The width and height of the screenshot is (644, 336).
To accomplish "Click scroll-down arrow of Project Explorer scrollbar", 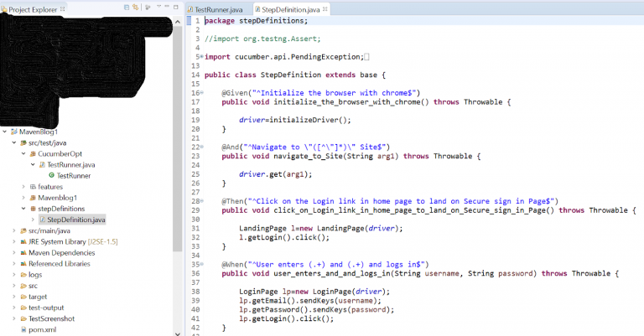I will point(178,333).
